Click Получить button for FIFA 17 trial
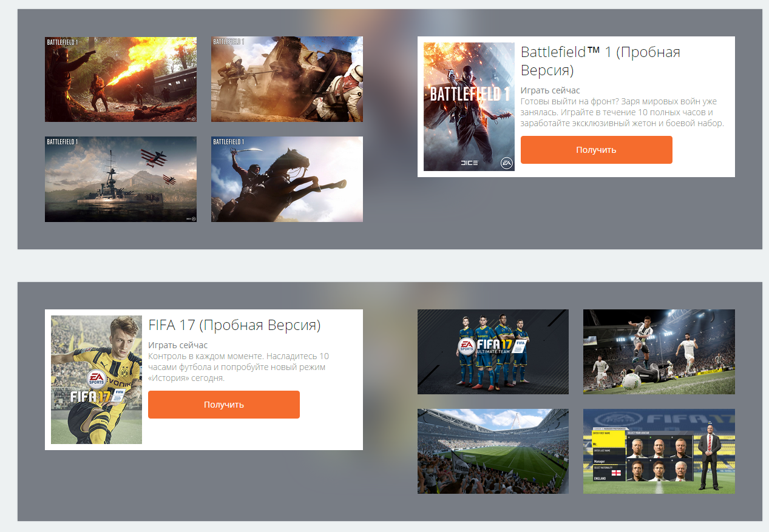Screen dimensions: 769x532 tap(224, 405)
